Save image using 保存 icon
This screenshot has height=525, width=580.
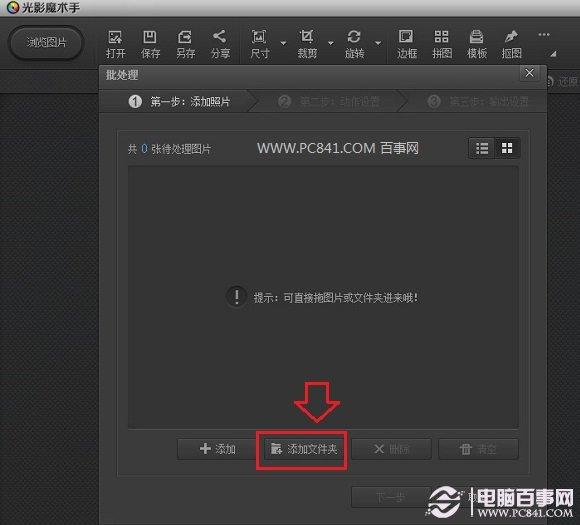[151, 44]
